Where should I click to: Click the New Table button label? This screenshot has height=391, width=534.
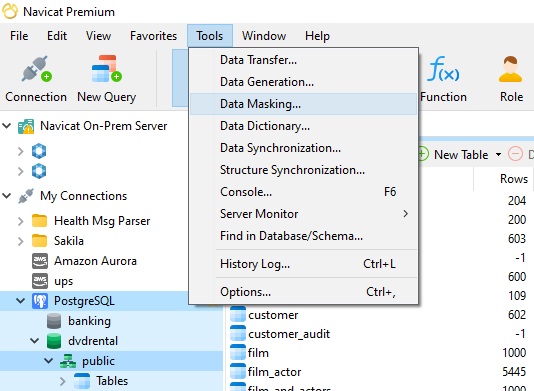coord(461,155)
